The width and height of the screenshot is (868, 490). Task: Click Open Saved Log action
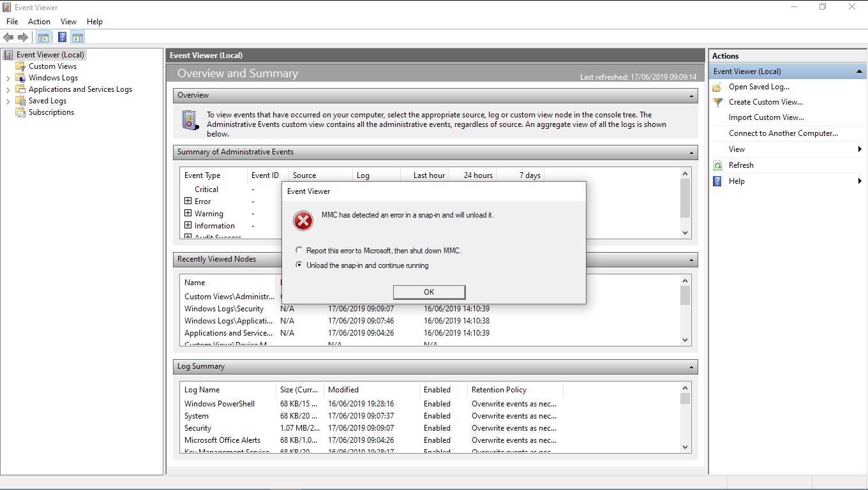[759, 87]
